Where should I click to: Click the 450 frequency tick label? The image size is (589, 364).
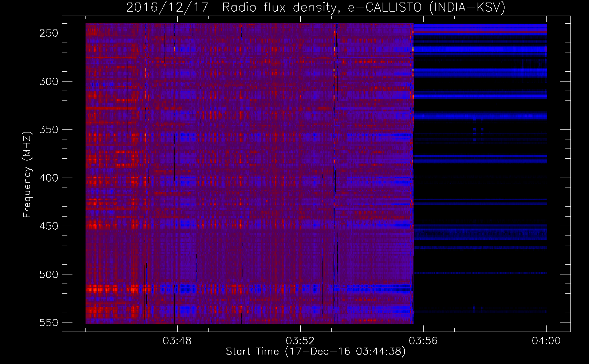coord(49,226)
